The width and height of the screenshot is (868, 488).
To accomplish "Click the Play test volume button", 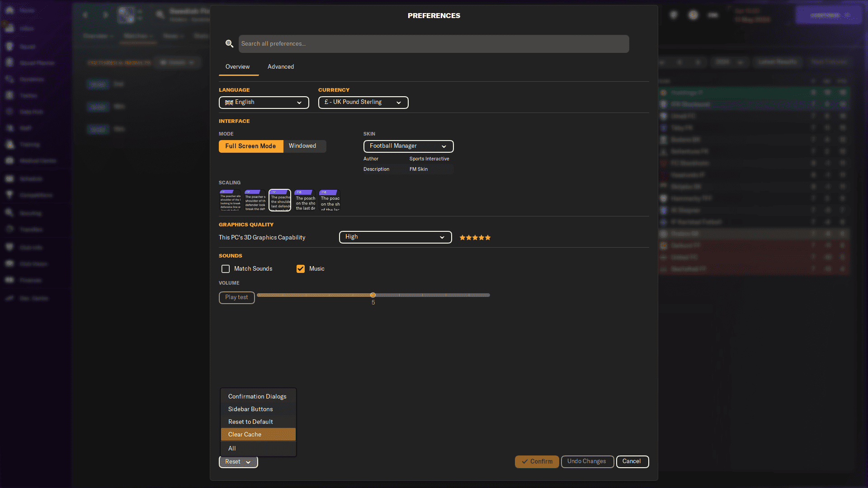I will tap(237, 297).
